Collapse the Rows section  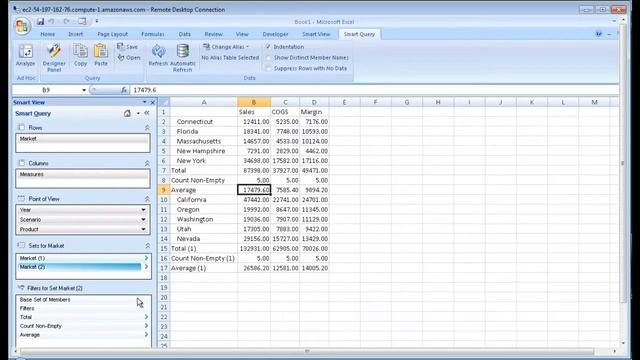pos(147,128)
